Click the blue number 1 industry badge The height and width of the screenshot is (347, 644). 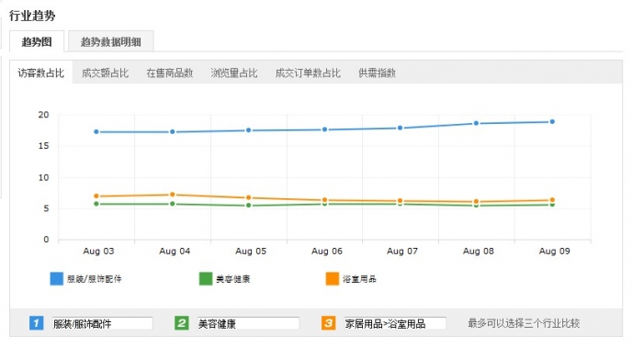coord(36,323)
